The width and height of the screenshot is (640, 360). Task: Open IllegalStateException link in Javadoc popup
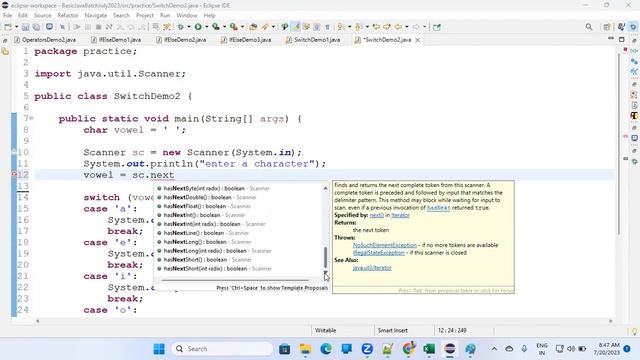[378, 253]
